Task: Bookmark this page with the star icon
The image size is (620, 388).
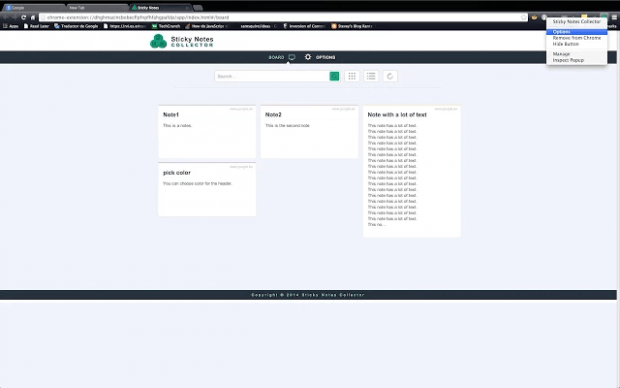Action: click(x=524, y=17)
